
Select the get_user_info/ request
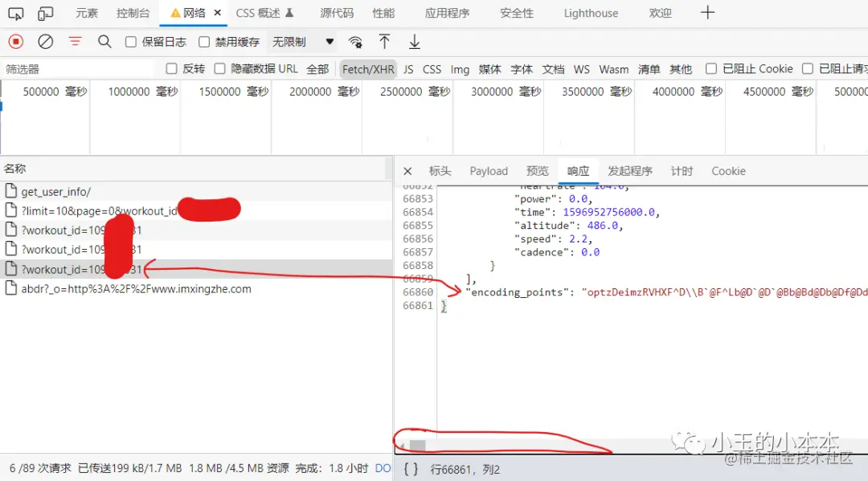(x=196, y=192)
